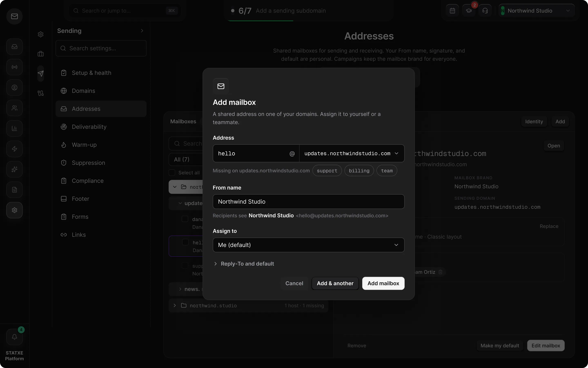
Task: Open the people group icon in left rail
Action: coord(14,108)
